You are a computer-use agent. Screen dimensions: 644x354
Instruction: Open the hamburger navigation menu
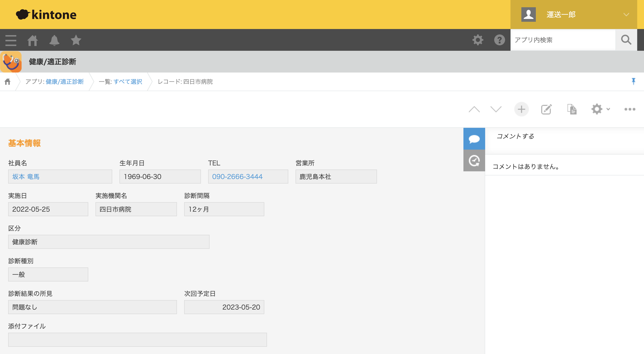coord(11,40)
